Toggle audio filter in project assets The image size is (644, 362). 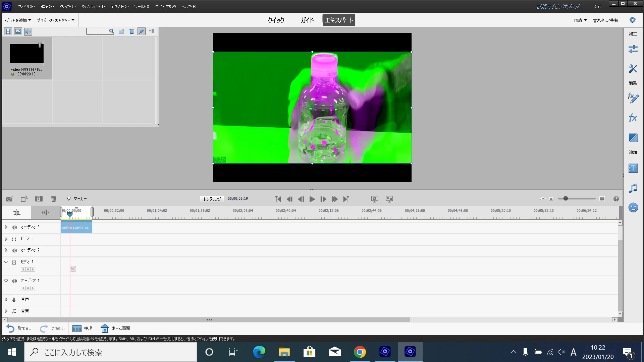coord(28,32)
